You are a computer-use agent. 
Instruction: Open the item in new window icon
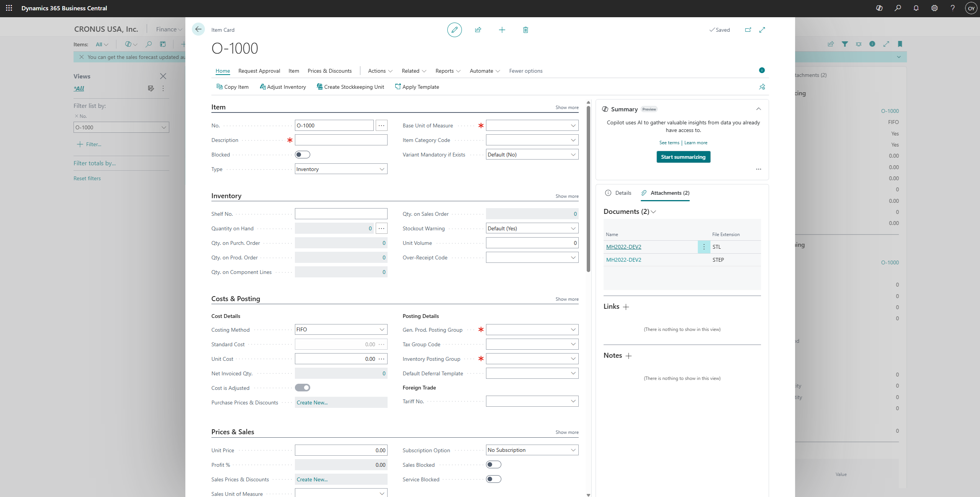(x=748, y=30)
